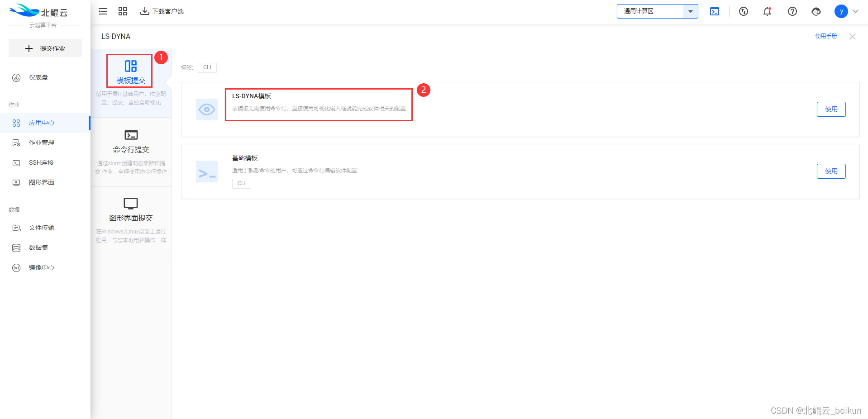
Task: Click the eye icon of LS-DYNA模板
Action: coord(207,110)
